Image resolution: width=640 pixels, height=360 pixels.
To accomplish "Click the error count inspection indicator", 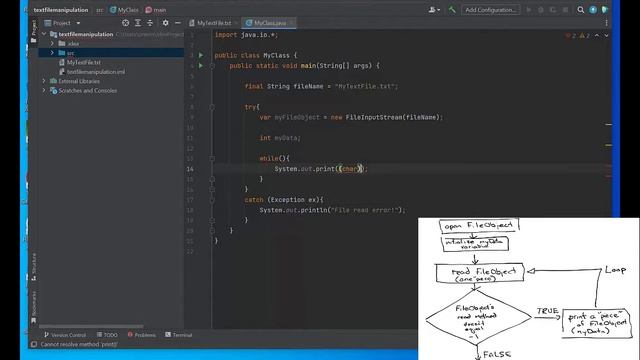I will (571, 36).
